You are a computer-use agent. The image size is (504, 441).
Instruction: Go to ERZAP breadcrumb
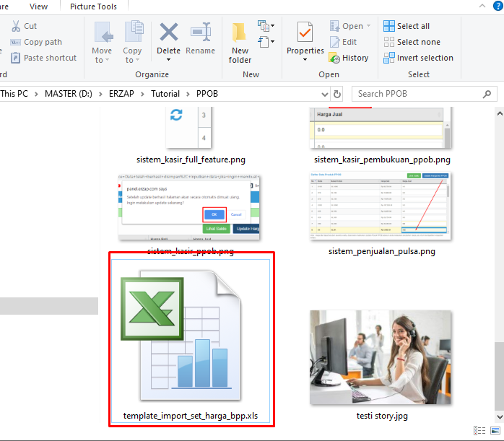tap(121, 94)
